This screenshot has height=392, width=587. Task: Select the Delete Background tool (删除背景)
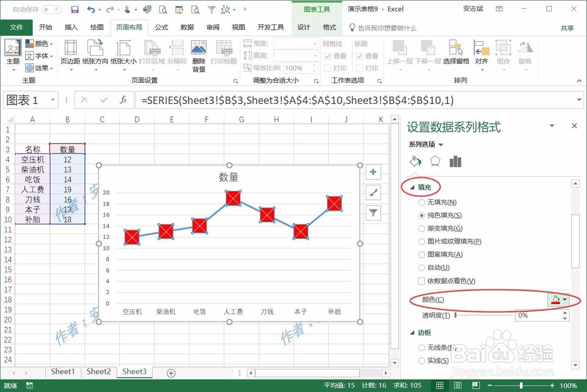(x=198, y=53)
